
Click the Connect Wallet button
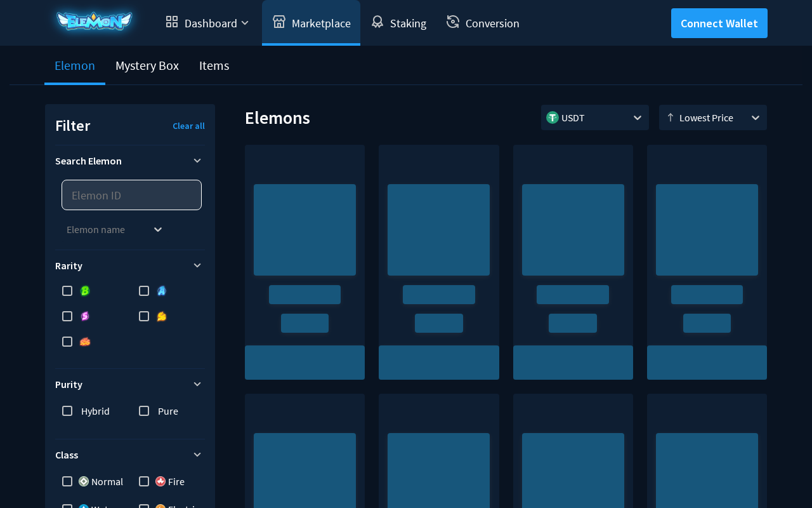click(x=719, y=23)
